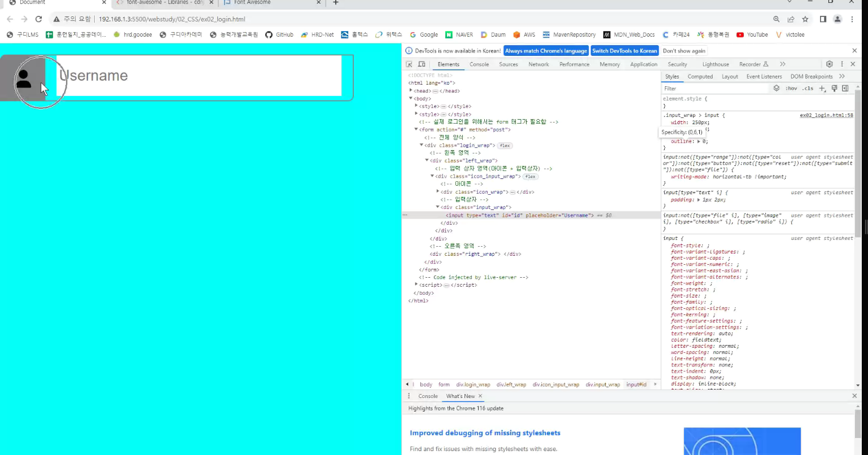Bookmark this page with the star icon
Image resolution: width=868 pixels, height=455 pixels.
tap(805, 19)
